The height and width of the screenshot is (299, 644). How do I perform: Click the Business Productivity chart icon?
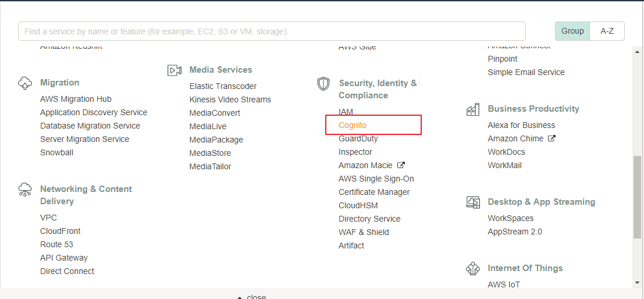[x=473, y=109]
